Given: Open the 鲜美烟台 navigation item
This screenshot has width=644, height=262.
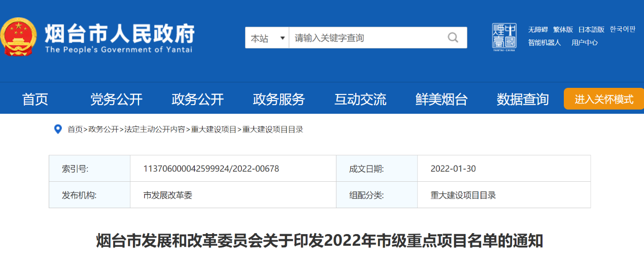Looking at the screenshot, I should click(442, 100).
